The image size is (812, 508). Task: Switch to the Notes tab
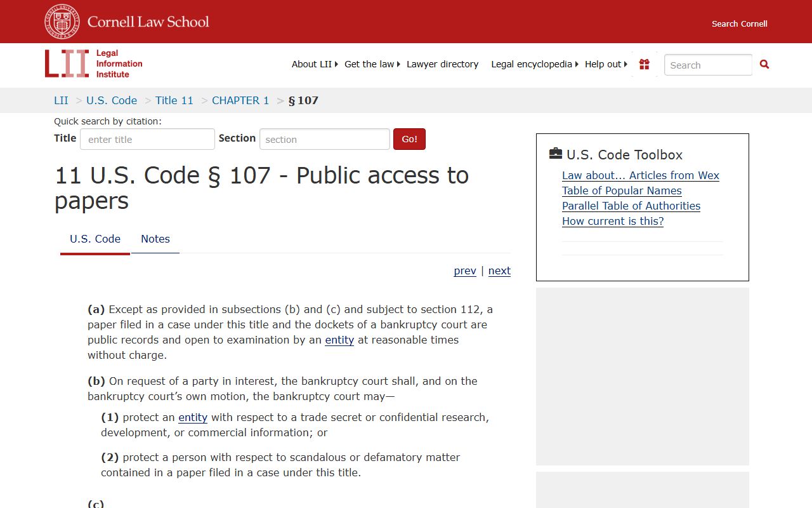(155, 239)
